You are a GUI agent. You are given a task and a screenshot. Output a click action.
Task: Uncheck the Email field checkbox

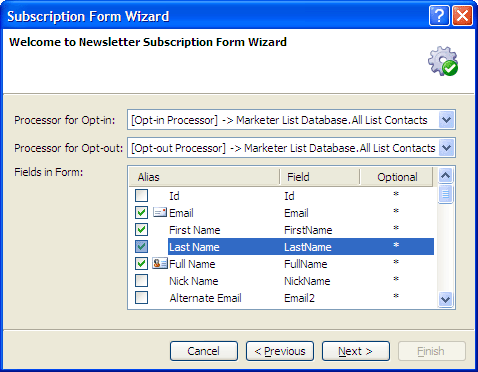point(141,212)
